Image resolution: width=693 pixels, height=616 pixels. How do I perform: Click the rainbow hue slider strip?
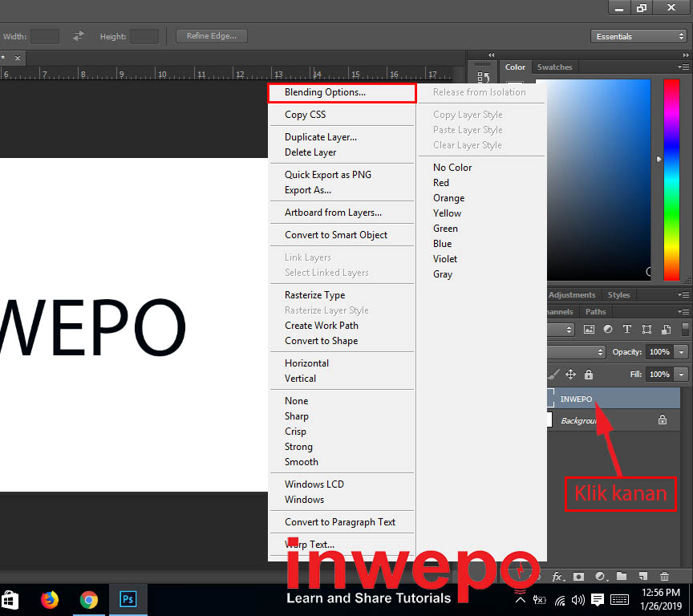point(671,177)
